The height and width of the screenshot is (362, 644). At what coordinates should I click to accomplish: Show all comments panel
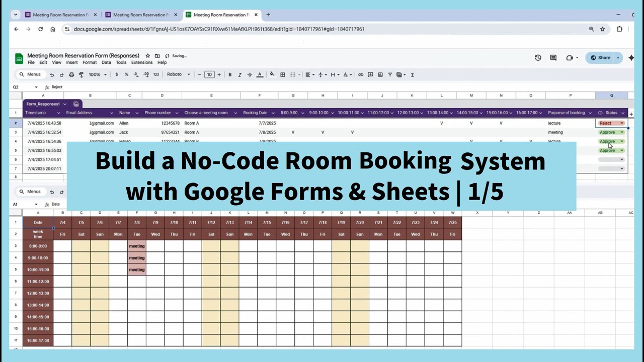coord(553,58)
